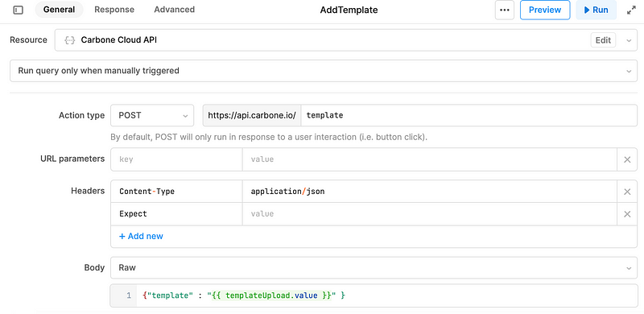This screenshot has height=314, width=644.
Task: Click the https://api.carbone.io/ base URL
Action: click(x=252, y=115)
